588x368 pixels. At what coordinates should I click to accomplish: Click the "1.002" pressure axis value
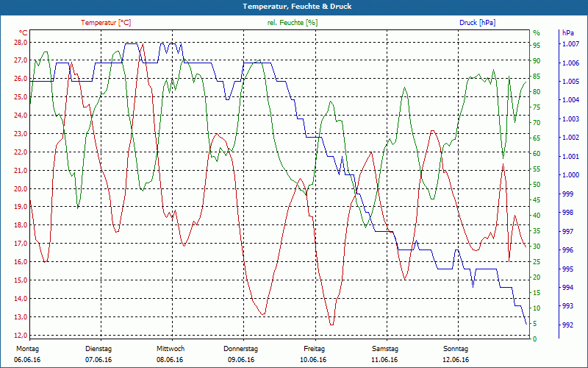[x=570, y=138]
